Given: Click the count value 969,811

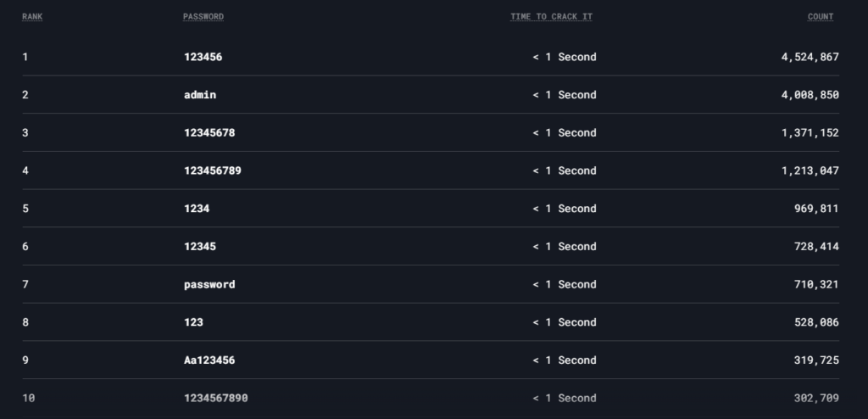Looking at the screenshot, I should pyautogui.click(x=816, y=209).
